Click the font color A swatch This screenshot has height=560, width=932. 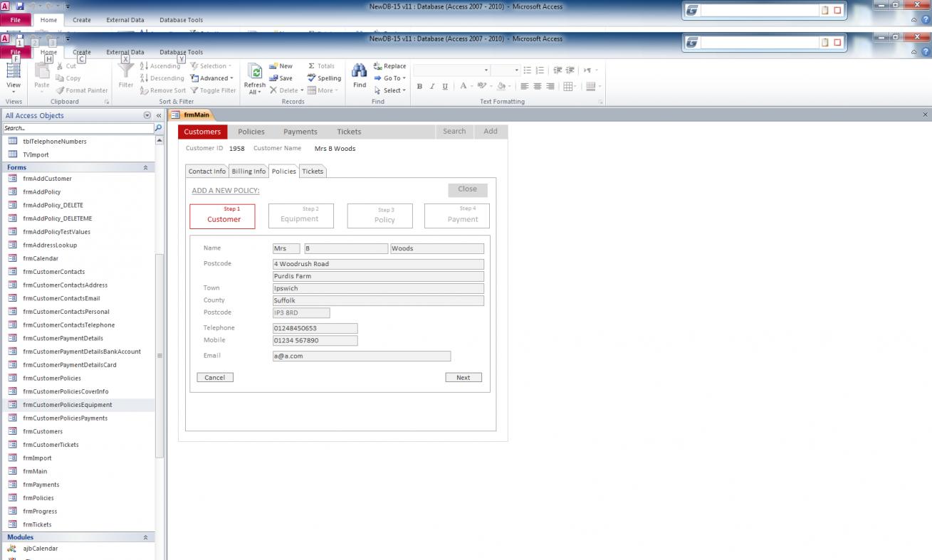tap(463, 86)
